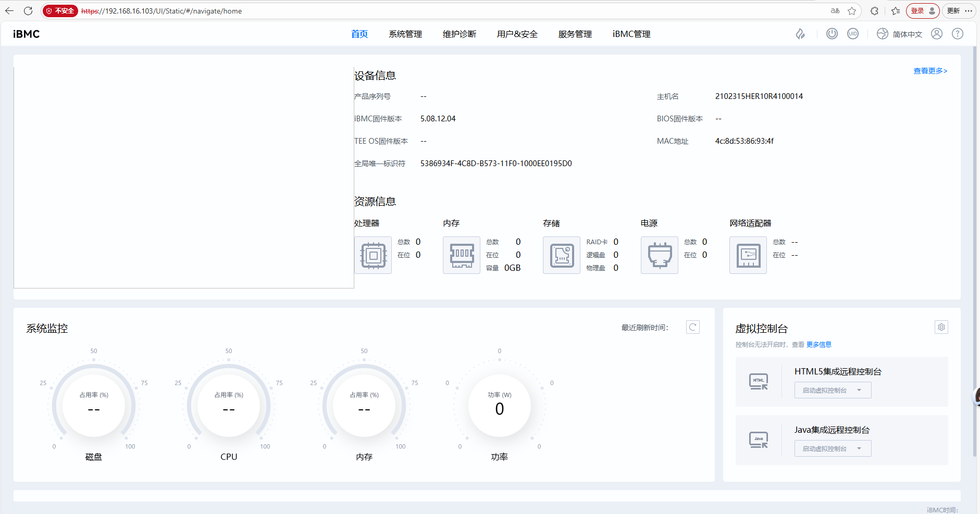Click the help question mark icon
Image resolution: width=980 pixels, height=514 pixels.
tap(957, 34)
